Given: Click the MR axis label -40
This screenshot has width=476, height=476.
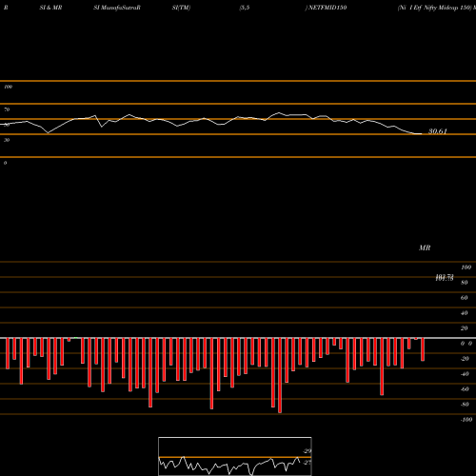Looking at the screenshot, I should 465,374.
